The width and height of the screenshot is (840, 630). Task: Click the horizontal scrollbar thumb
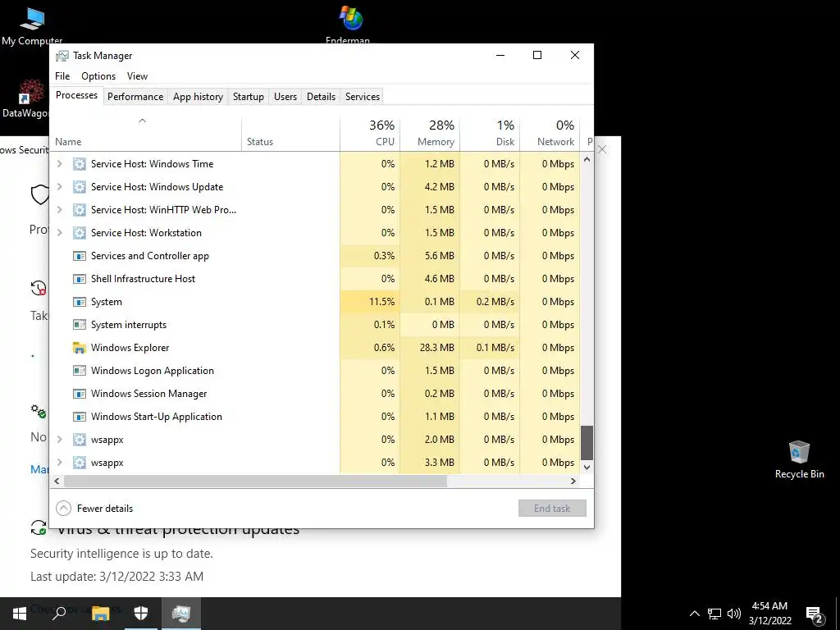255,481
